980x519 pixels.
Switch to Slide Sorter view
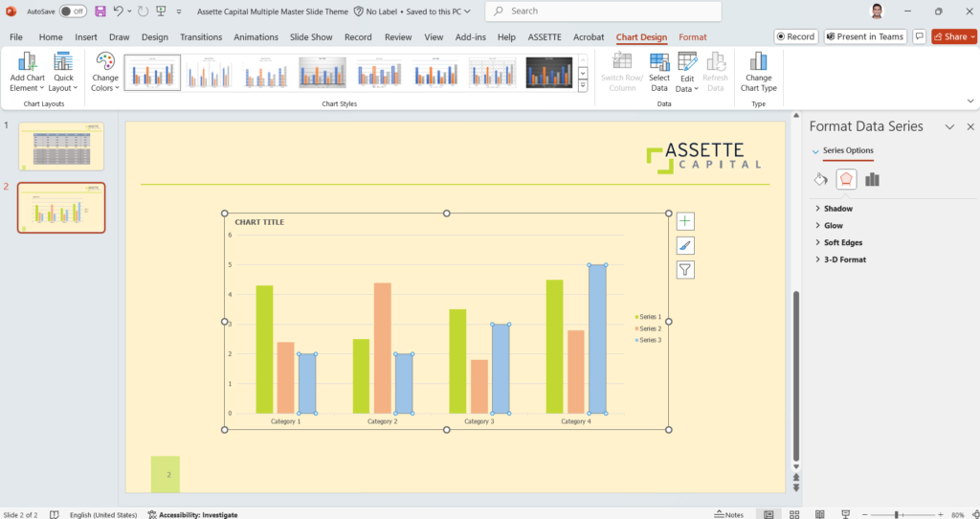point(794,514)
